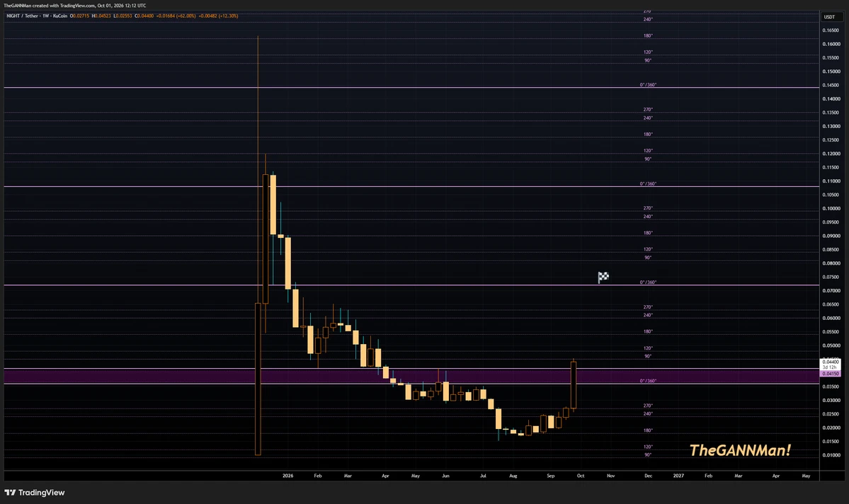Click the Jul label on time axis
This screenshot has height=504, width=849.
pyautogui.click(x=483, y=476)
